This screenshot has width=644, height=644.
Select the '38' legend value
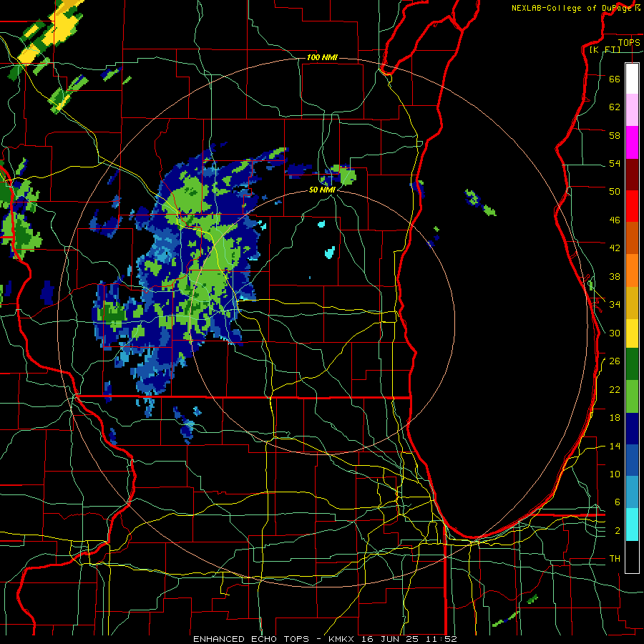[x=615, y=276]
